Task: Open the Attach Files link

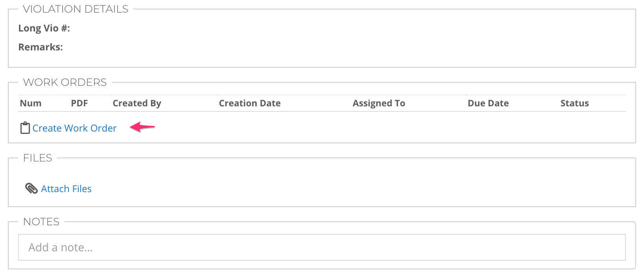Action: coord(66,189)
